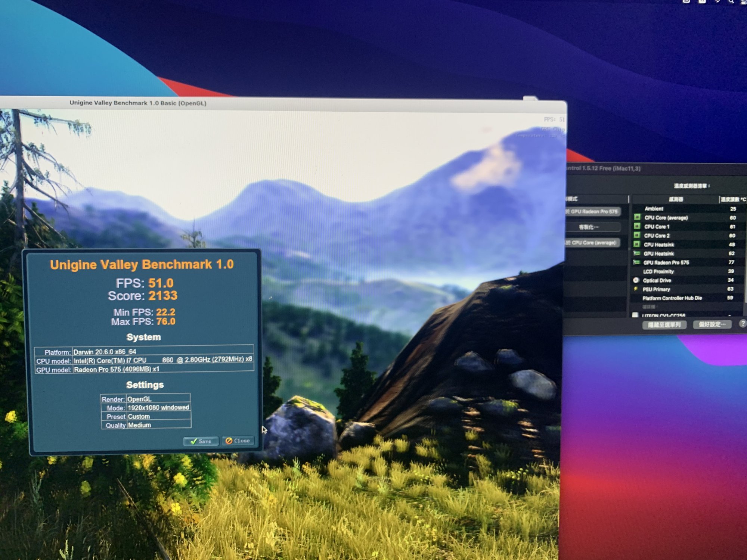Click the CPU Heatsink chip icon
The height and width of the screenshot is (560, 747).
637,244
